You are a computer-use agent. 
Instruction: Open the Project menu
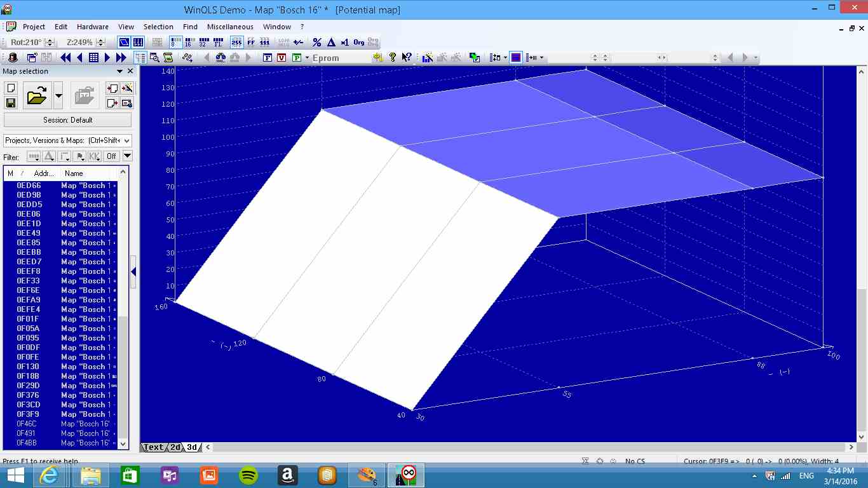click(x=34, y=27)
